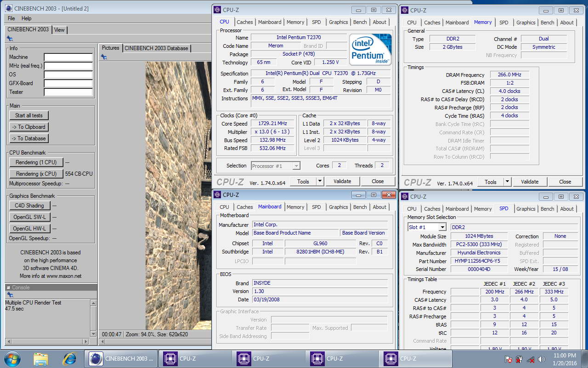Run Rendering (1 CPU) benchmark
Screen dimensions: 588x368
(x=36, y=162)
